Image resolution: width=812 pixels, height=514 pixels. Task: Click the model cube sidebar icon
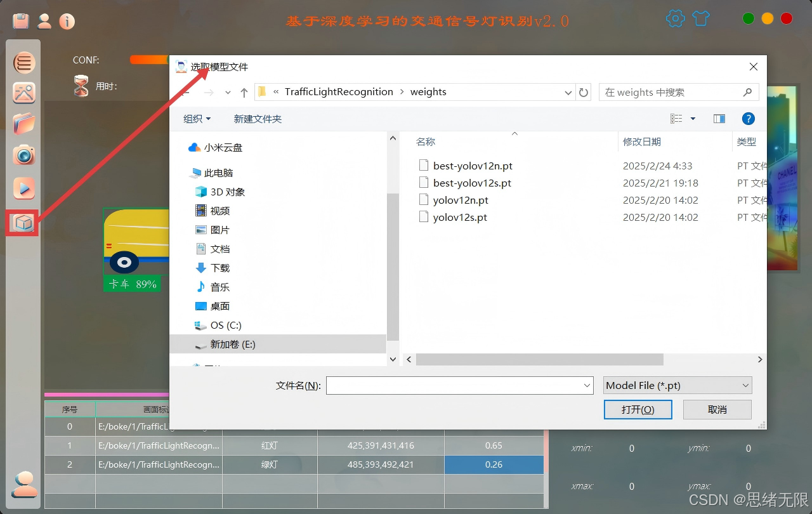(x=23, y=223)
